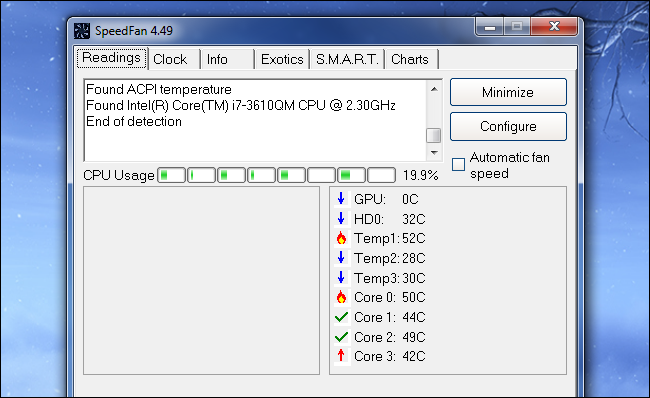Open the Clock tab

click(x=174, y=59)
